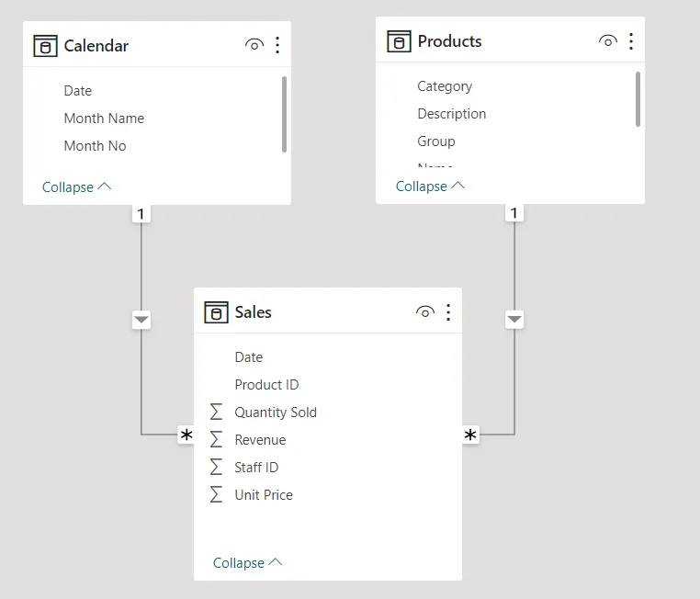
Task: Click the Calendar table icon
Action: [x=45, y=46]
